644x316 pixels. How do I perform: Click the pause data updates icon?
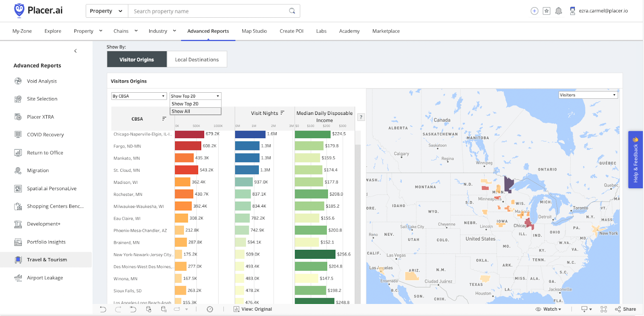pos(163,309)
